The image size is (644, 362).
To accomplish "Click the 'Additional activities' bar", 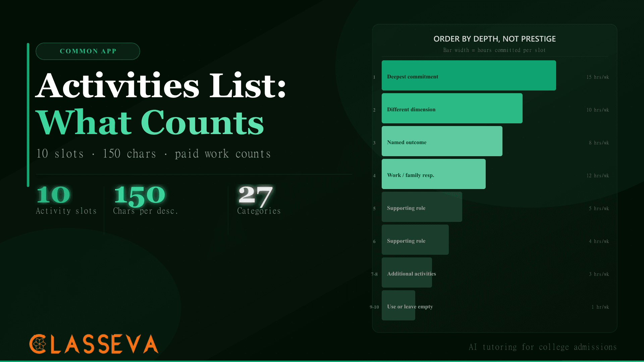I will (x=407, y=273).
